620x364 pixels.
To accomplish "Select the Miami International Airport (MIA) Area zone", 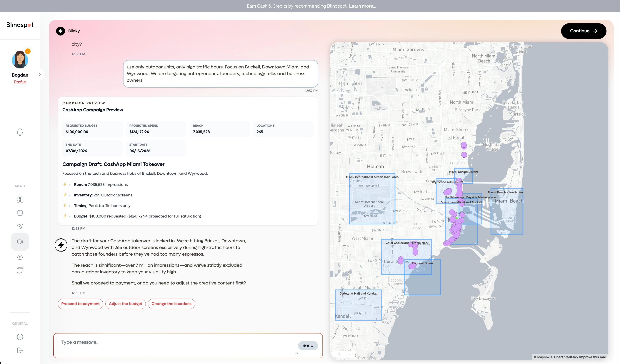I will click(372, 199).
